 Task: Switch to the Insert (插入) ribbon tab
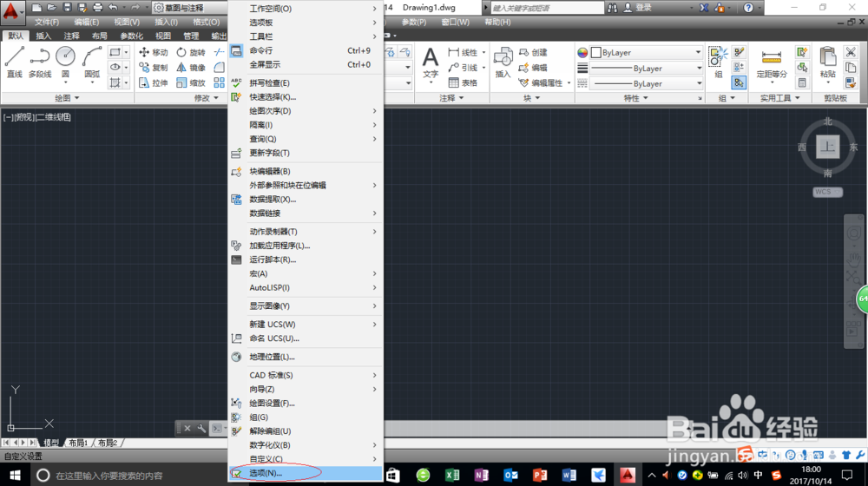(x=43, y=36)
